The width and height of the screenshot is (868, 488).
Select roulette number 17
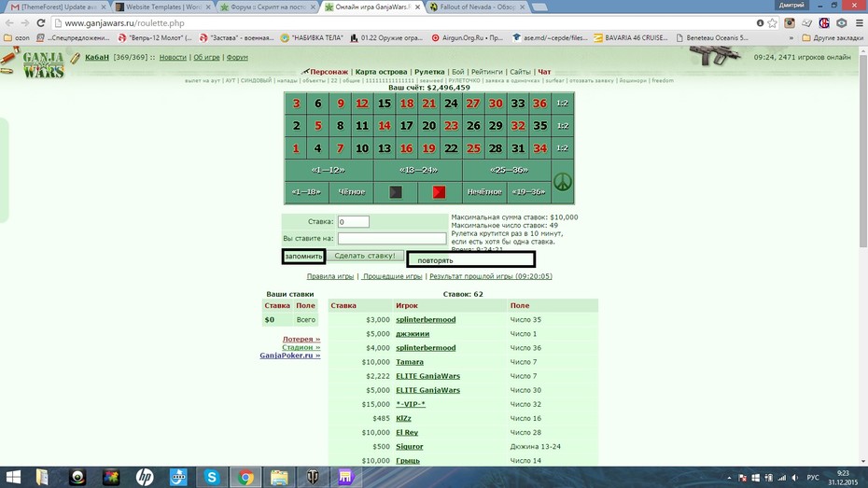click(x=406, y=126)
